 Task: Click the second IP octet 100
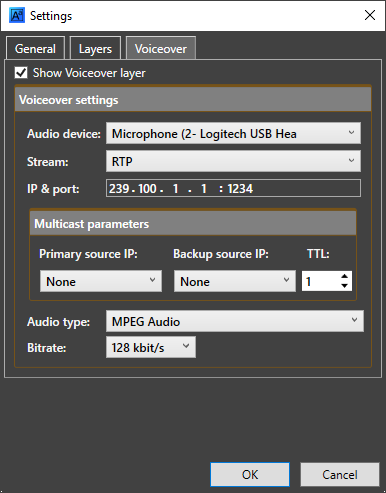(147, 189)
